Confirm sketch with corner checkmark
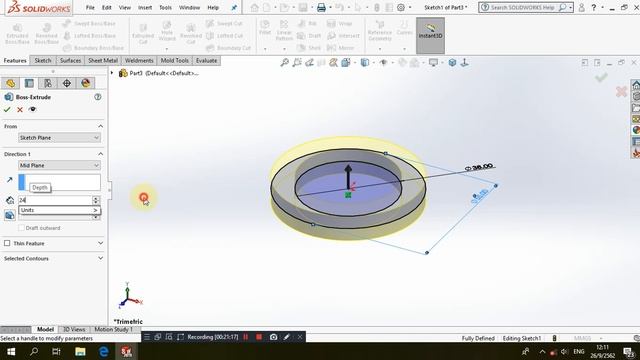Screen dimensions: 640x360 pyautogui.click(x=601, y=78)
